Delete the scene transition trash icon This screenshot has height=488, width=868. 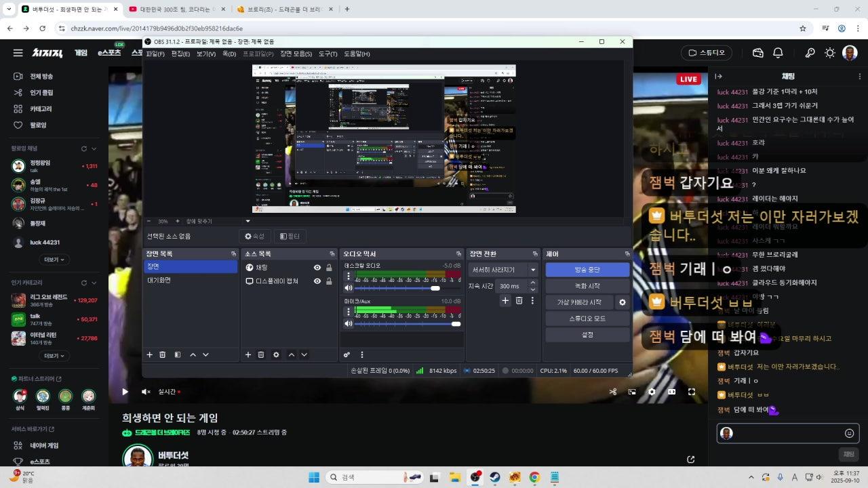pos(519,300)
